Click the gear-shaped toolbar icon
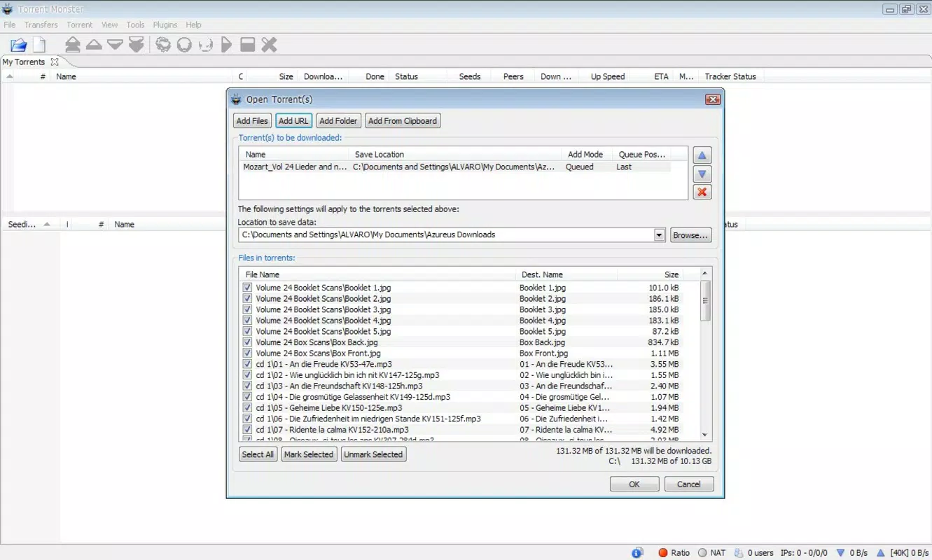 pos(163,45)
